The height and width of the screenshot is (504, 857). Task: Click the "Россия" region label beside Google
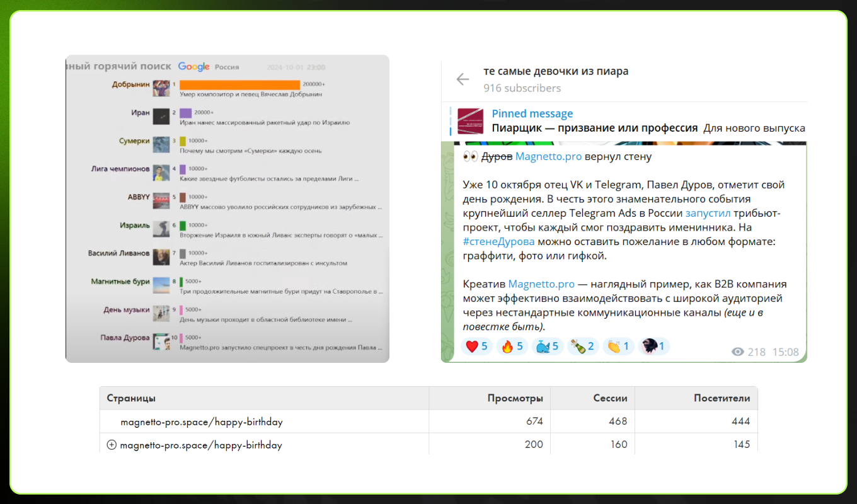(227, 67)
